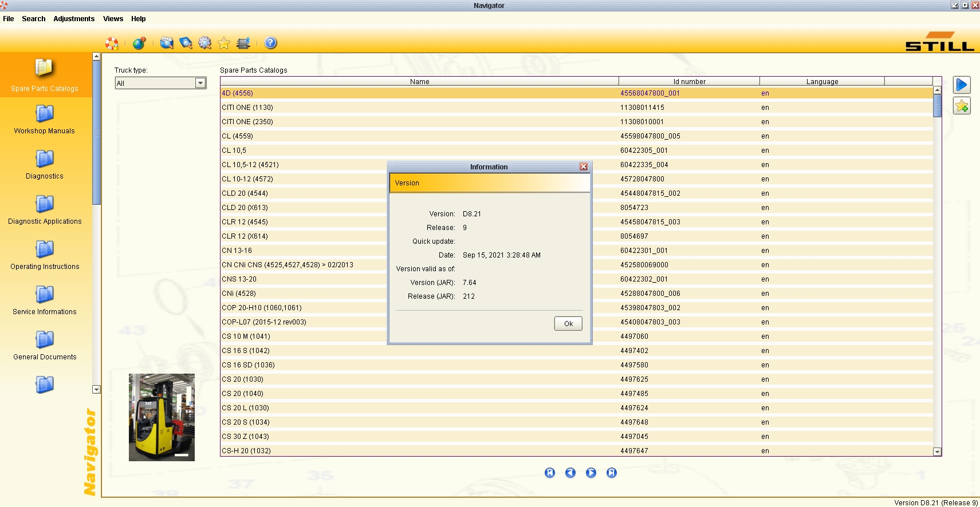Open the Diagnostics folder in sidebar
The width and height of the screenshot is (980, 507).
tap(44, 165)
